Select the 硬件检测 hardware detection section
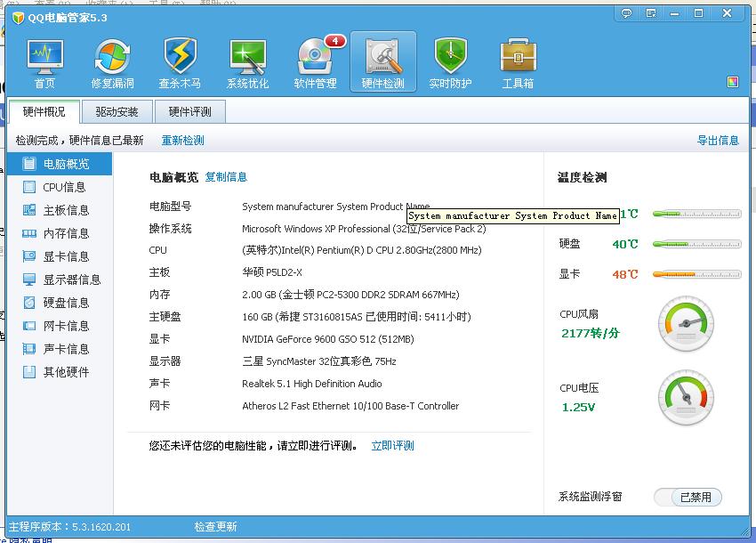Screen dimensions: 756x543 coord(383,61)
